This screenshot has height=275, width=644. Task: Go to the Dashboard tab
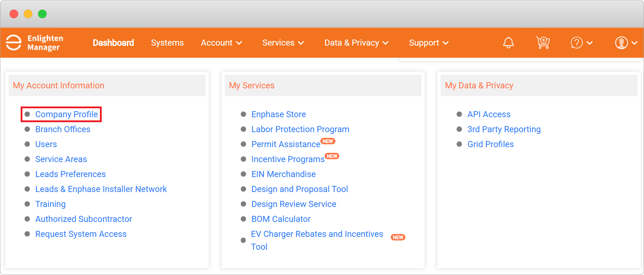tap(113, 43)
